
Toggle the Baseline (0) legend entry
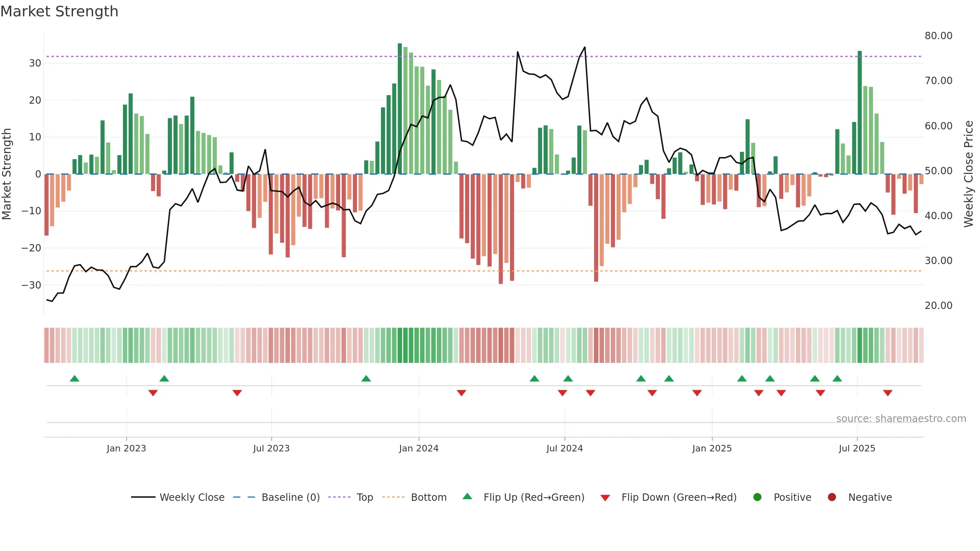(276, 497)
